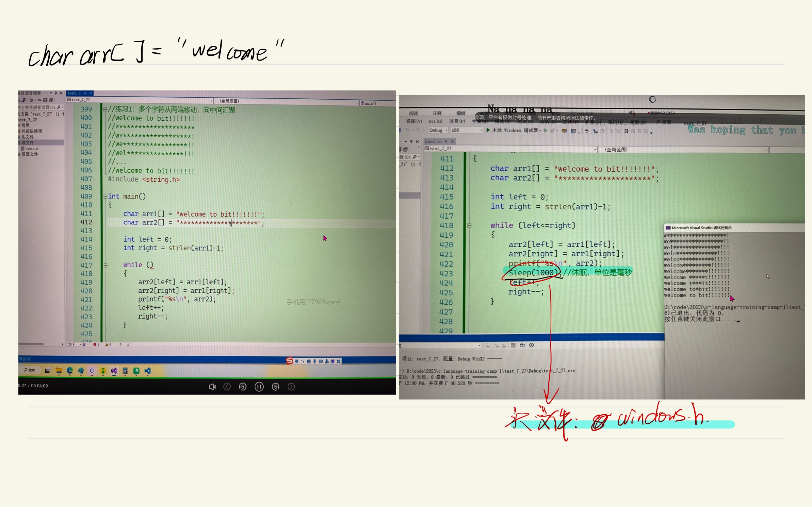The width and height of the screenshot is (812, 507).
Task: Click the VS Code icon in taskbar
Action: tap(147, 371)
